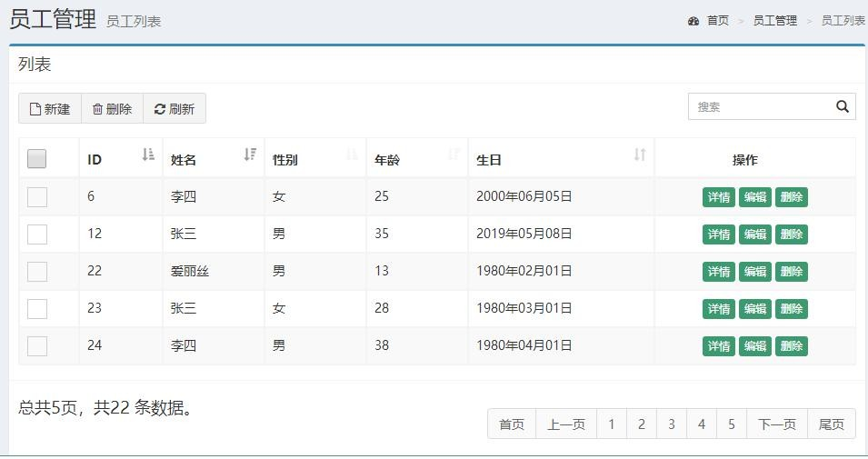The width and height of the screenshot is (868, 459).
Task: Go to pagination 首页 first page
Action: point(512,424)
